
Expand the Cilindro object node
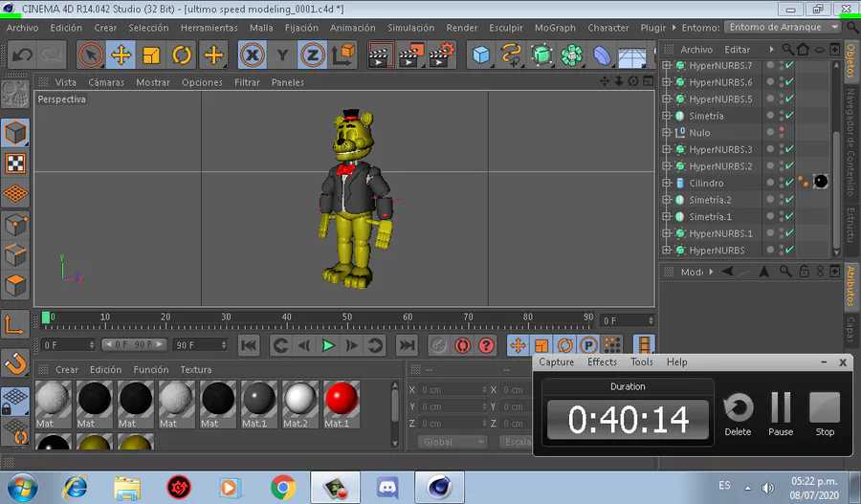click(666, 183)
